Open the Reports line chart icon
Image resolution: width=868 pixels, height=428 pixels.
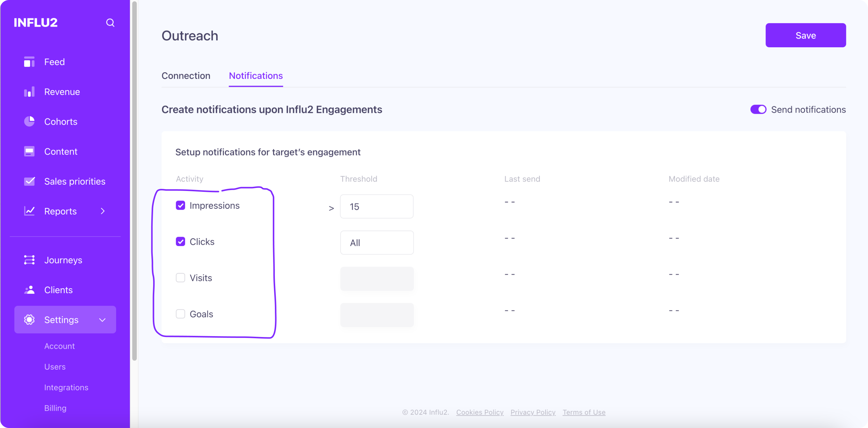pos(29,211)
